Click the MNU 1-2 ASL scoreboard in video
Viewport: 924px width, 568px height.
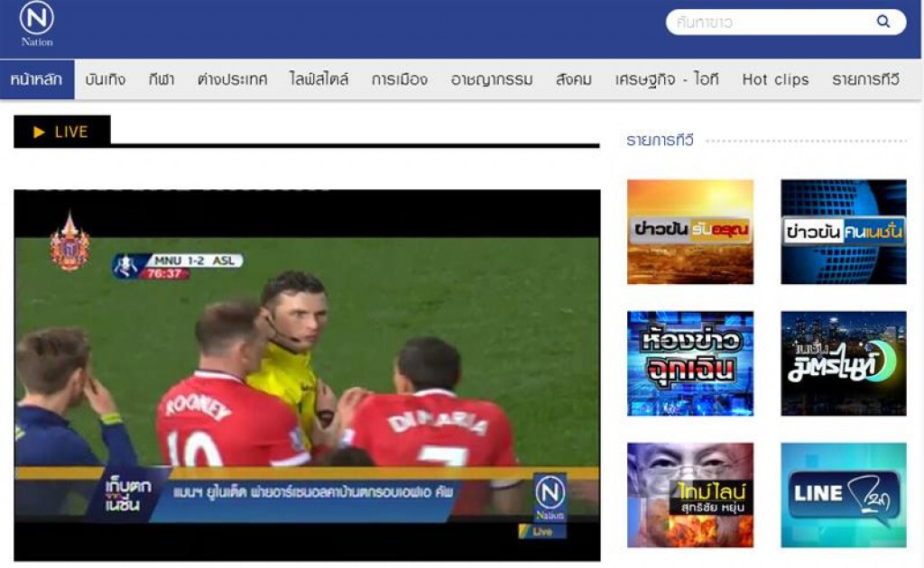178,266
